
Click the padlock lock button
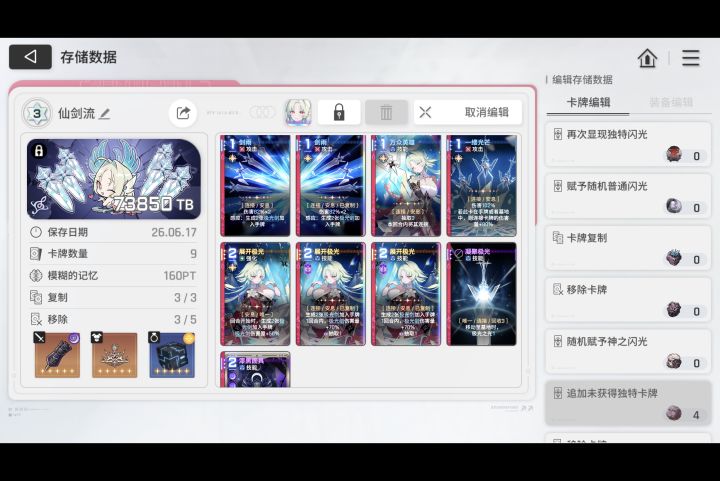[339, 112]
